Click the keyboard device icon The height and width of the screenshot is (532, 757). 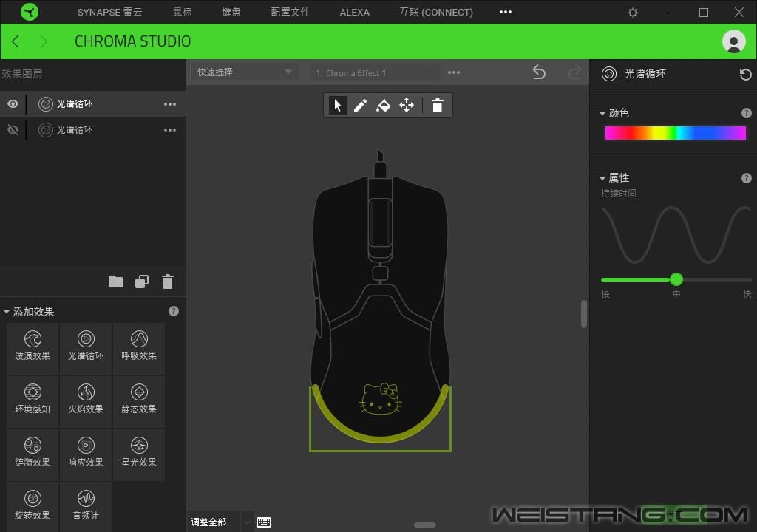[264, 522]
